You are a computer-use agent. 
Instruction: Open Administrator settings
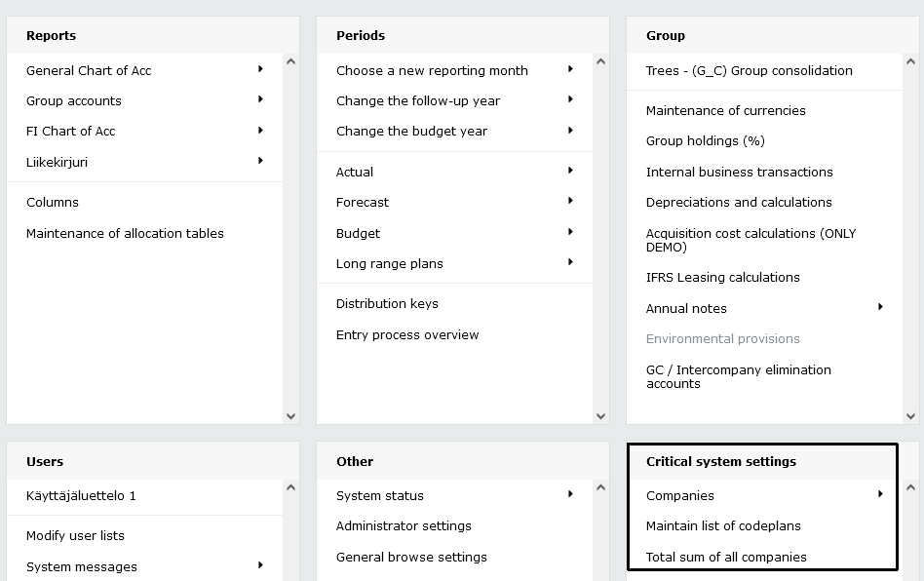[404, 525]
